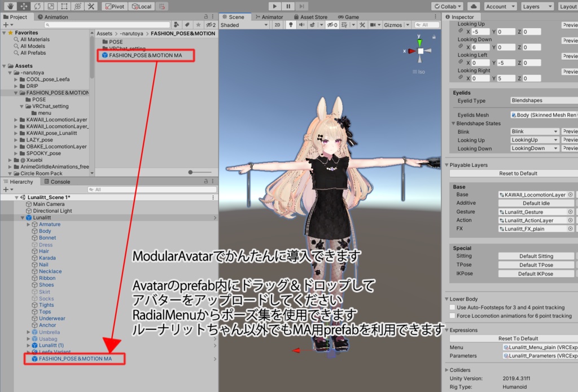Open the Shaded draw mode dropdown
The height and width of the screenshot is (392, 578).
243,25
